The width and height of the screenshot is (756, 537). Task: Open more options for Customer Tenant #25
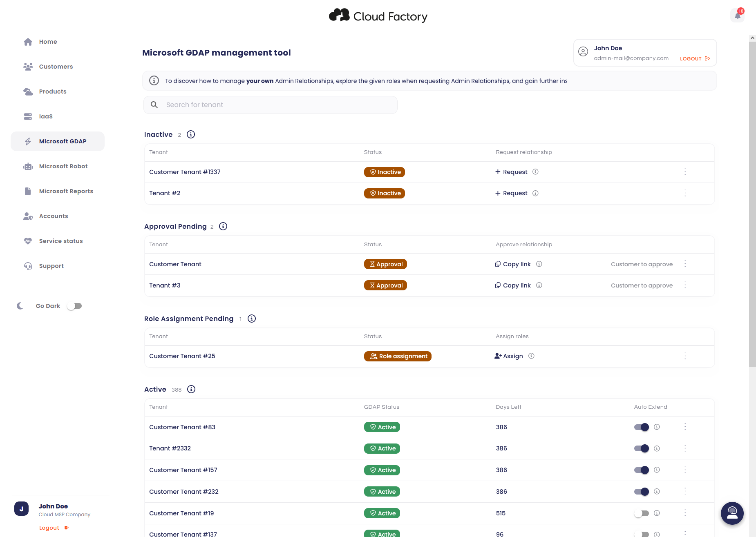[685, 356]
